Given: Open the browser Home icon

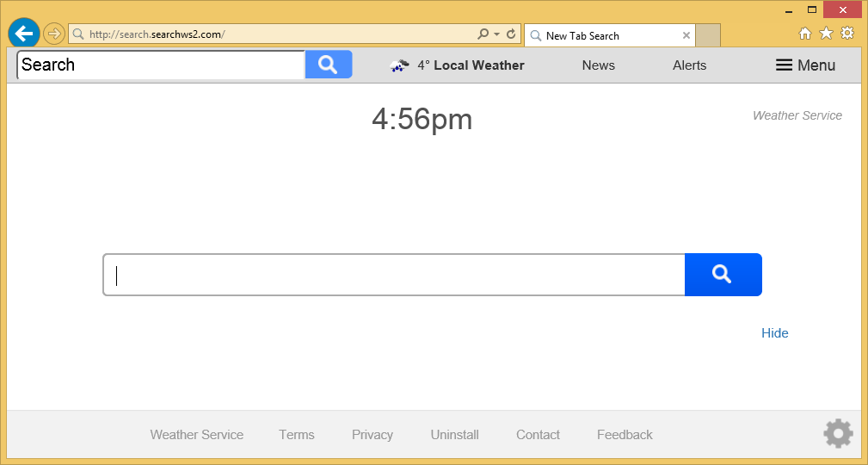Looking at the screenshot, I should (805, 34).
